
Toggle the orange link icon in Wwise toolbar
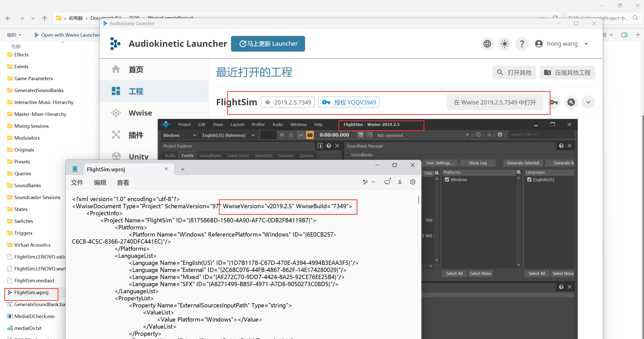[x=310, y=135]
